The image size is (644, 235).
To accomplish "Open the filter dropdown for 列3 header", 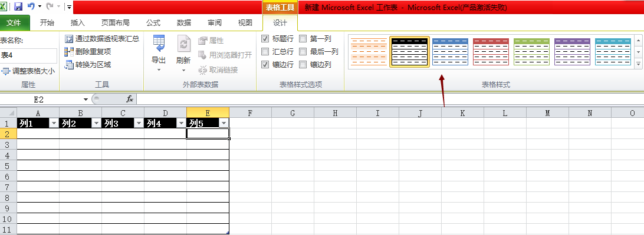I will point(139,124).
